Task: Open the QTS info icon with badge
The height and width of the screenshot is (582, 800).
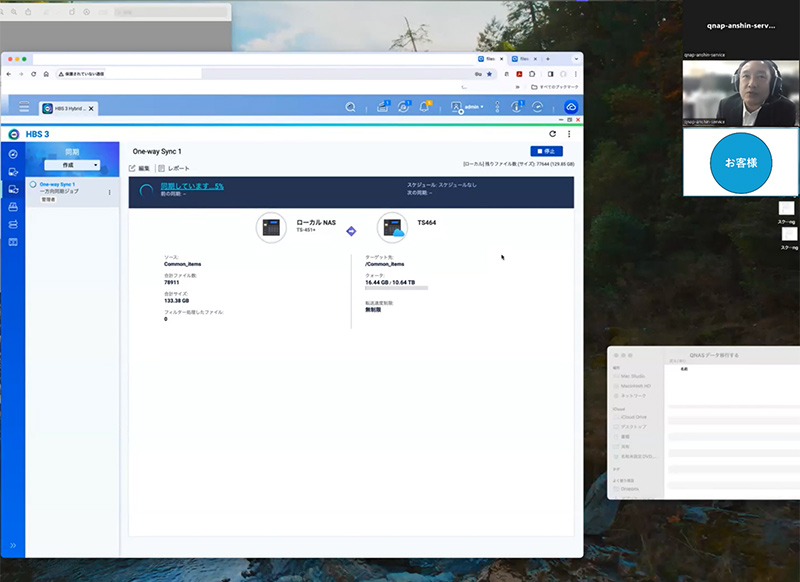Action: pos(517,107)
